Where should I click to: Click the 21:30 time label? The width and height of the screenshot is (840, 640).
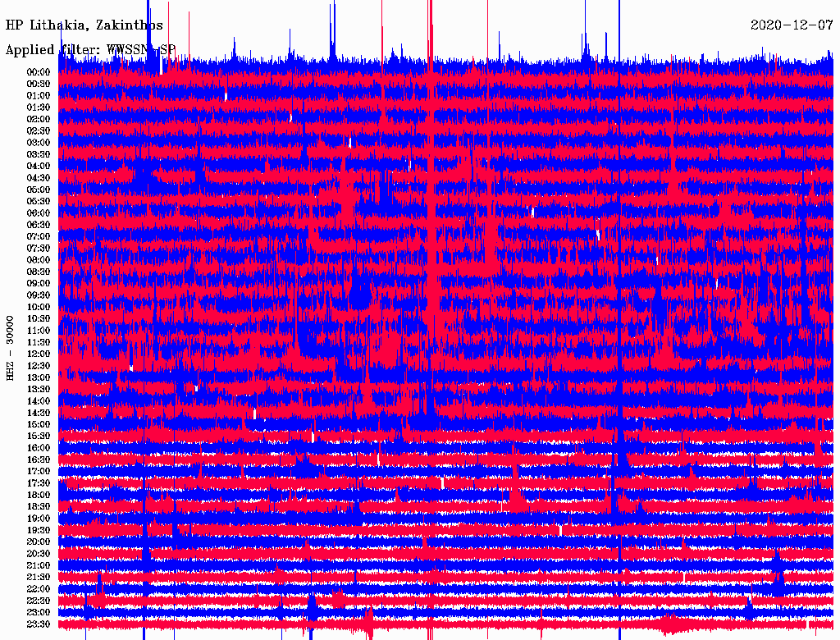(x=39, y=578)
